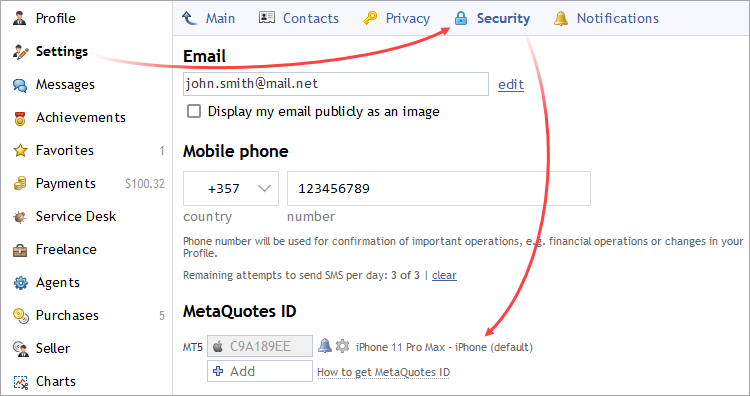The height and width of the screenshot is (396, 750).
Task: Click the clear link for SMS attempts
Action: [444, 275]
